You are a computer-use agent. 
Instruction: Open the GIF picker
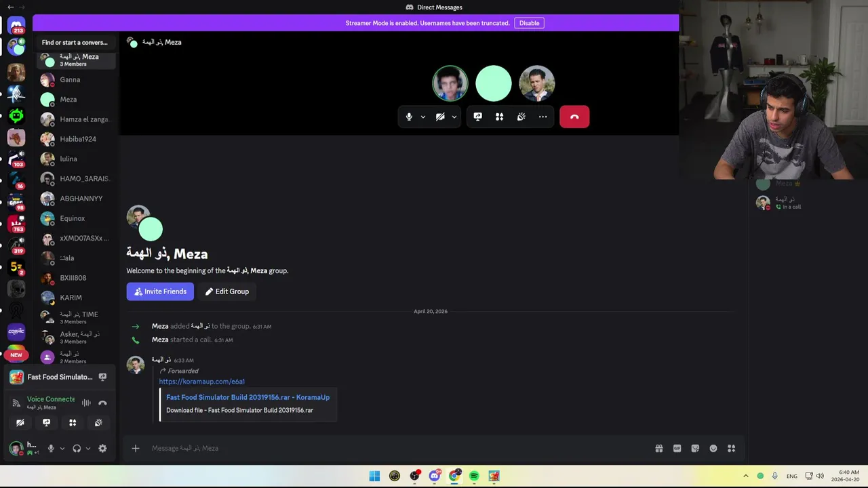(677, 448)
